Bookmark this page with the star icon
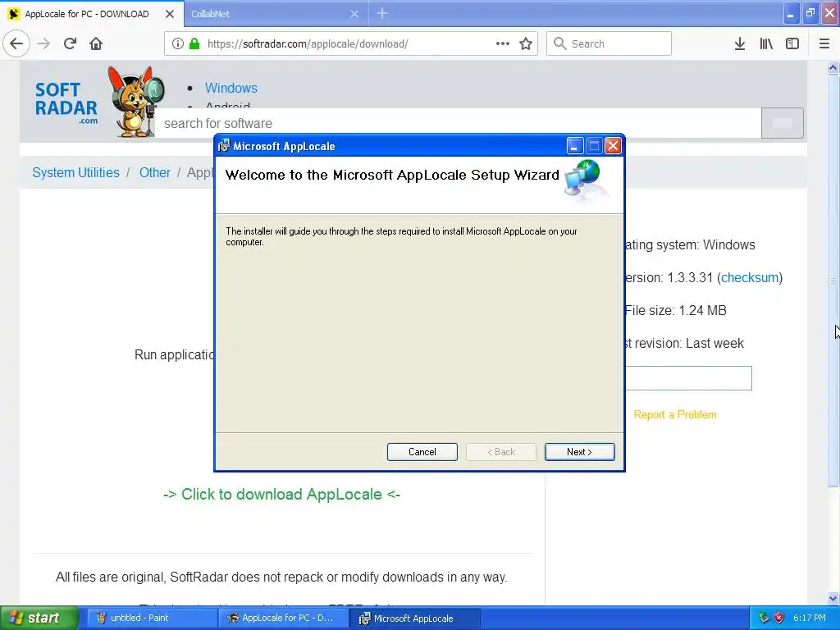 tap(526, 44)
